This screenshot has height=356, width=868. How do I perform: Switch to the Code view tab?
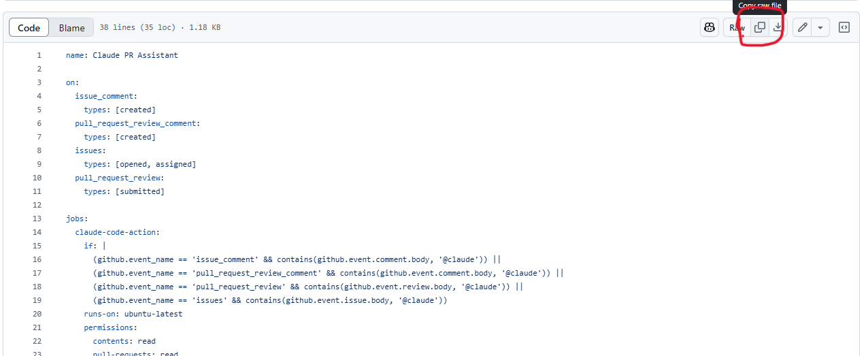coord(29,28)
